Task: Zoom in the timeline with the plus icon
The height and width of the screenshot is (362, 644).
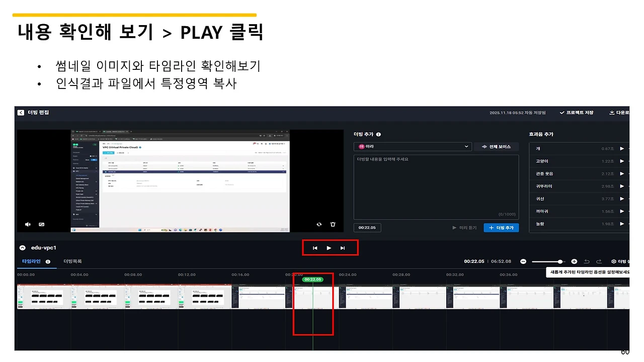Action: pos(574,261)
